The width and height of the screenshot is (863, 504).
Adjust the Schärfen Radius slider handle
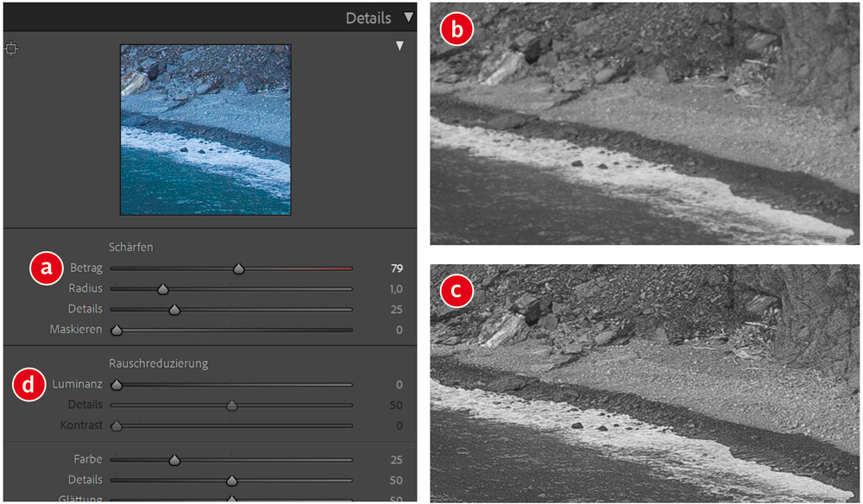pyautogui.click(x=163, y=289)
